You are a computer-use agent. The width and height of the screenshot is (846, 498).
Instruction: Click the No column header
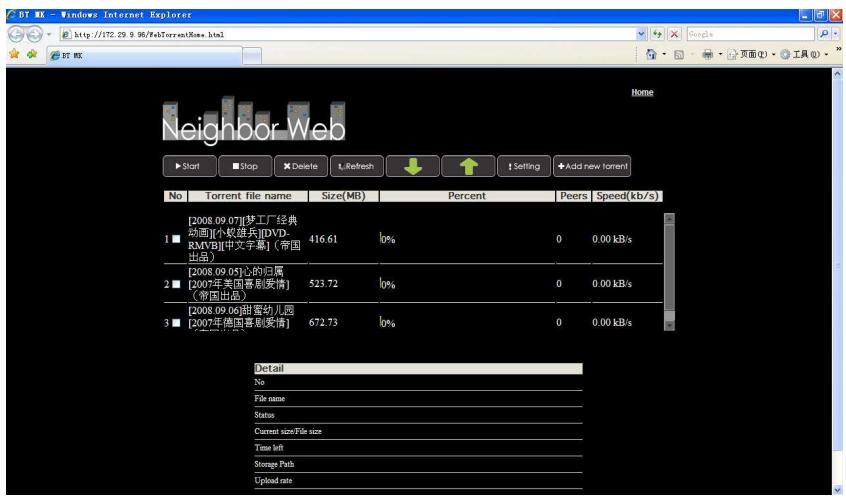pos(175,196)
